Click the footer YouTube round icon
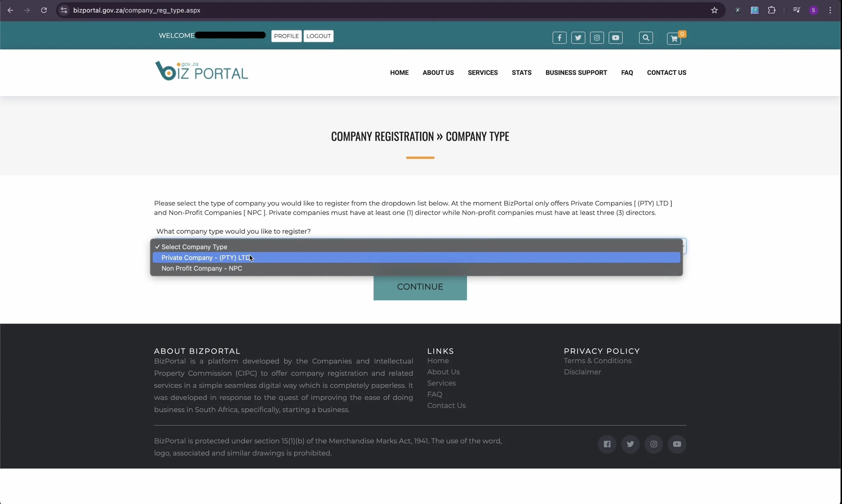The height and width of the screenshot is (504, 842). click(x=677, y=444)
